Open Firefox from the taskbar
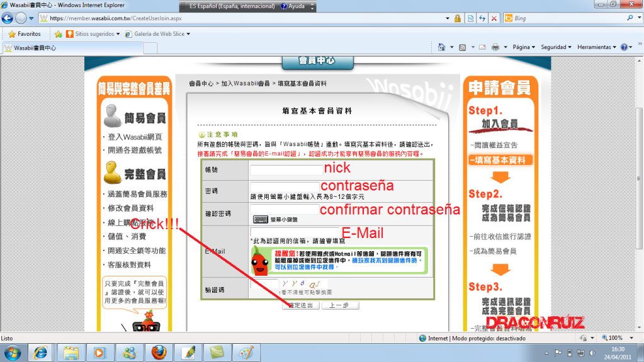The image size is (644, 362). (159, 353)
